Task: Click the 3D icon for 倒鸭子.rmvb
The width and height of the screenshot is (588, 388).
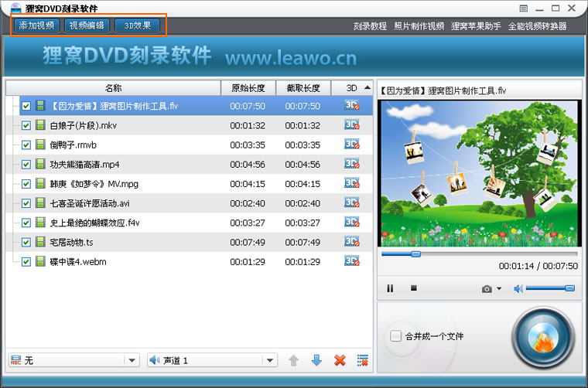Action: (x=352, y=145)
